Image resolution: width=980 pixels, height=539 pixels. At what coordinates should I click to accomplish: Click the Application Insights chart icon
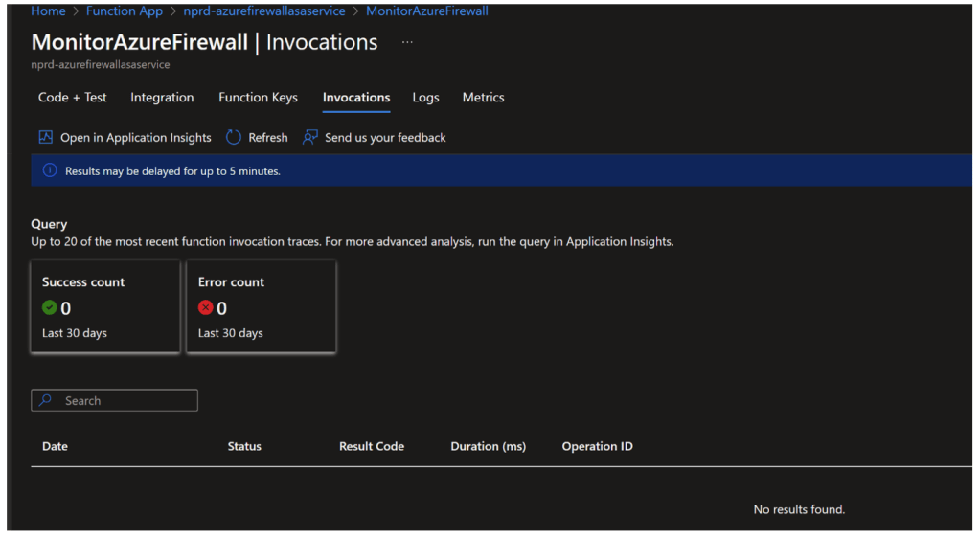tap(45, 137)
